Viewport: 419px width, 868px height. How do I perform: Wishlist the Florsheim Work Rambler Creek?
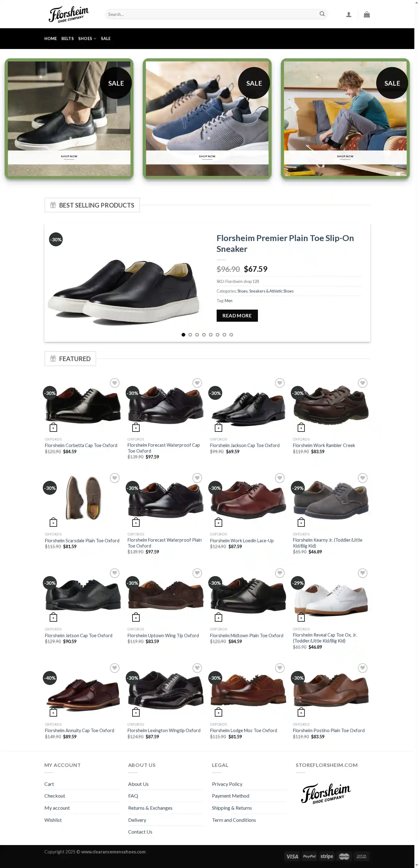tap(363, 383)
